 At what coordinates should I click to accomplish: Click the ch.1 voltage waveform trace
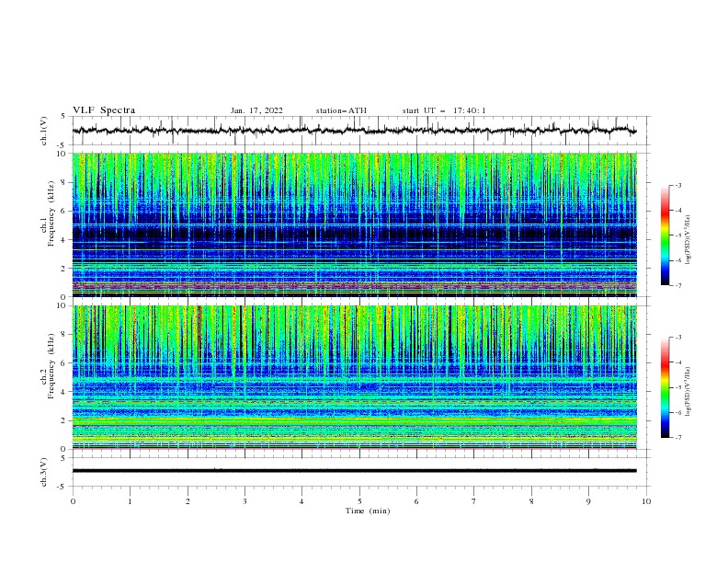(x=354, y=131)
